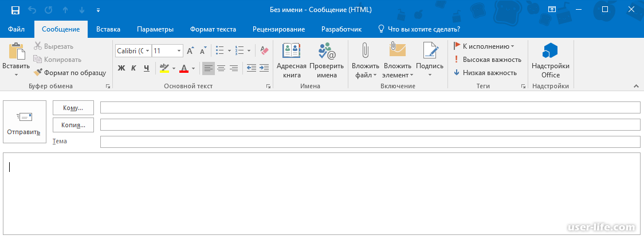The height and width of the screenshot is (239, 644).
Task: Click Вложить файл paperclip attach file
Action: [364, 60]
